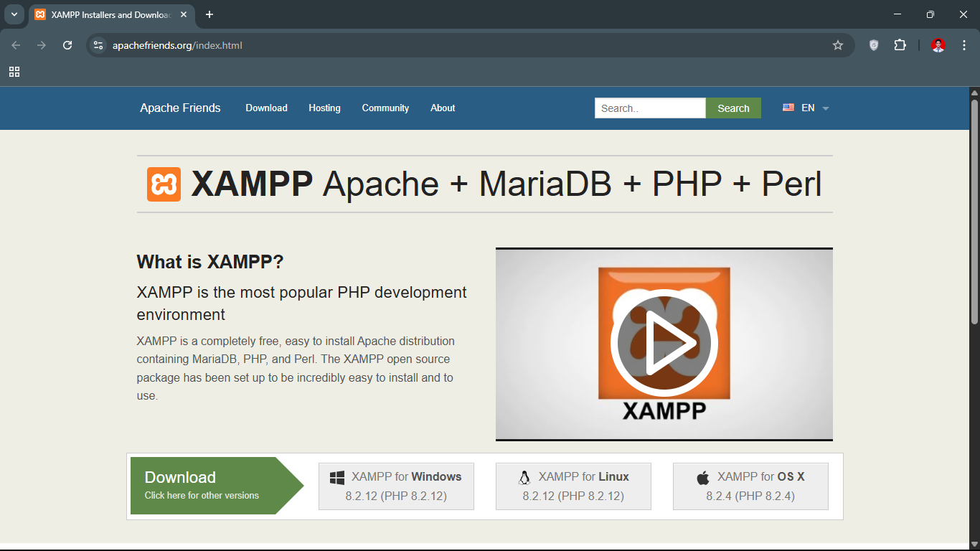Open the Hosting navigation item

point(324,108)
